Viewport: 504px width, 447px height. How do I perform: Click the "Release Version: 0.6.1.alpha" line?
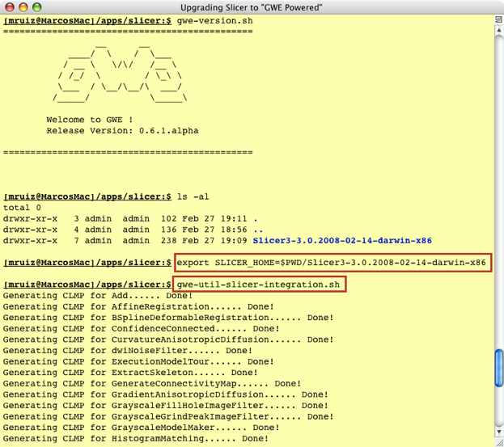click(x=121, y=130)
